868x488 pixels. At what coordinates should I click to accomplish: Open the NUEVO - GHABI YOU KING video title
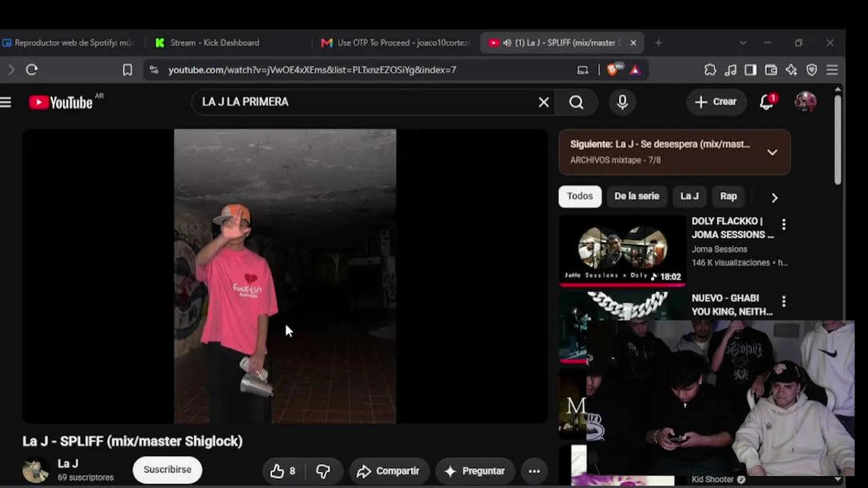732,305
